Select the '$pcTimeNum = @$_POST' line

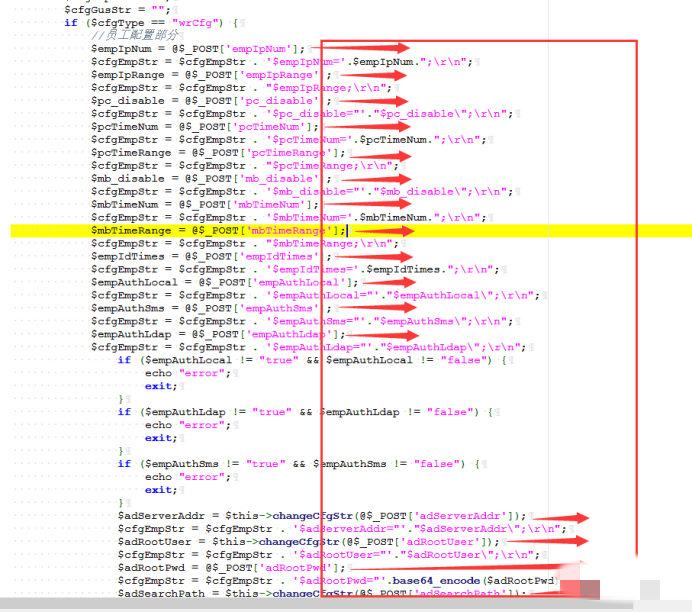[205, 127]
